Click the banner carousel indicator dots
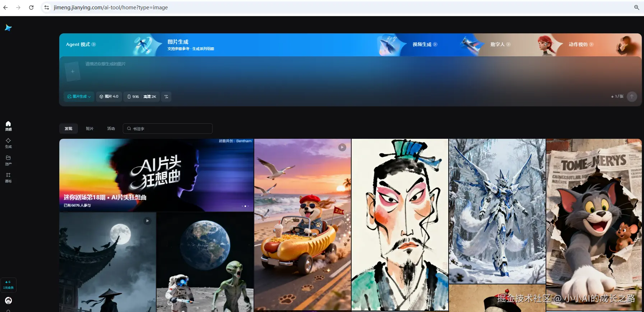This screenshot has height=312, width=644. [245, 206]
